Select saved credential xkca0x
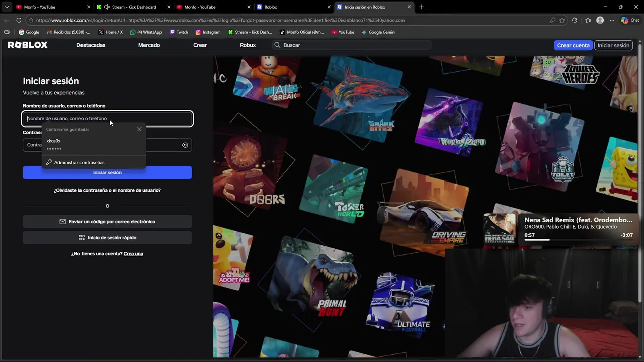 [x=94, y=144]
